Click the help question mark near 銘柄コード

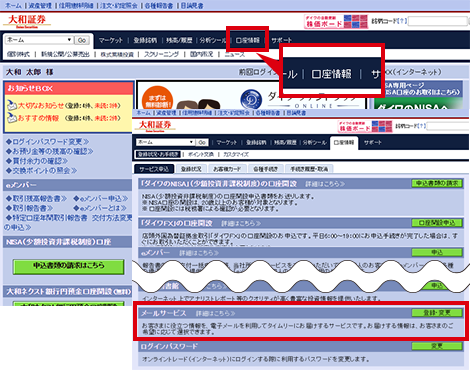tap(402, 21)
